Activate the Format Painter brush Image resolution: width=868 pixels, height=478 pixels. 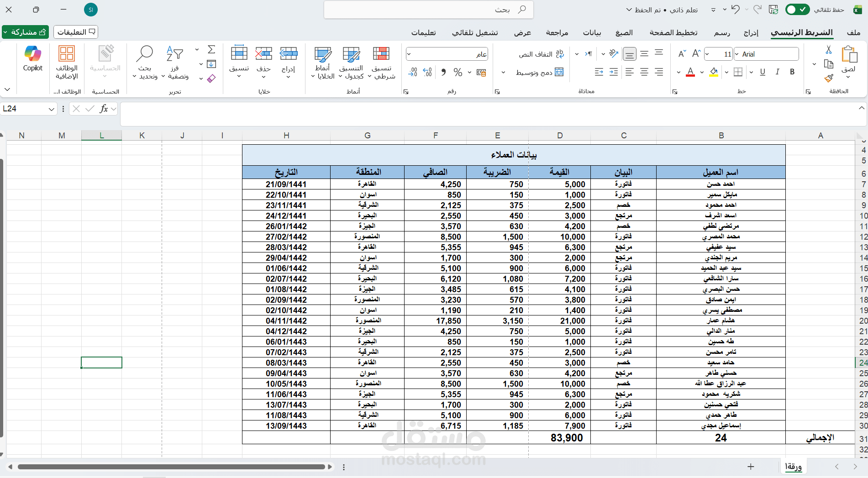click(829, 78)
